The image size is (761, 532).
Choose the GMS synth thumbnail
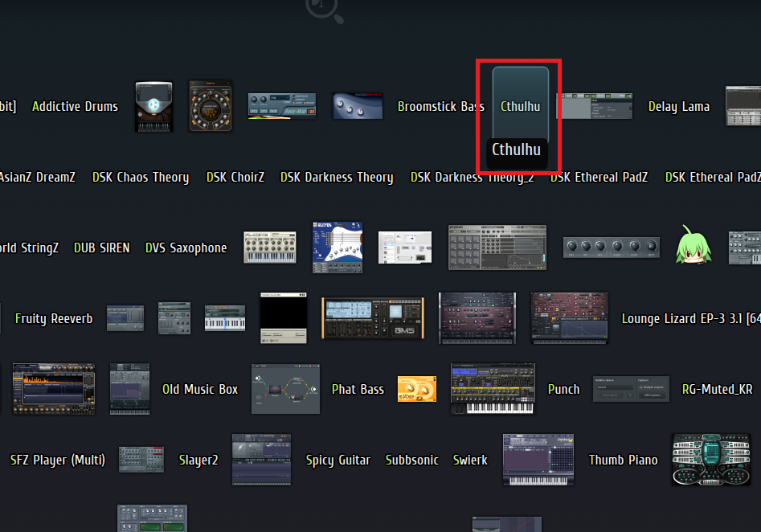click(x=373, y=318)
